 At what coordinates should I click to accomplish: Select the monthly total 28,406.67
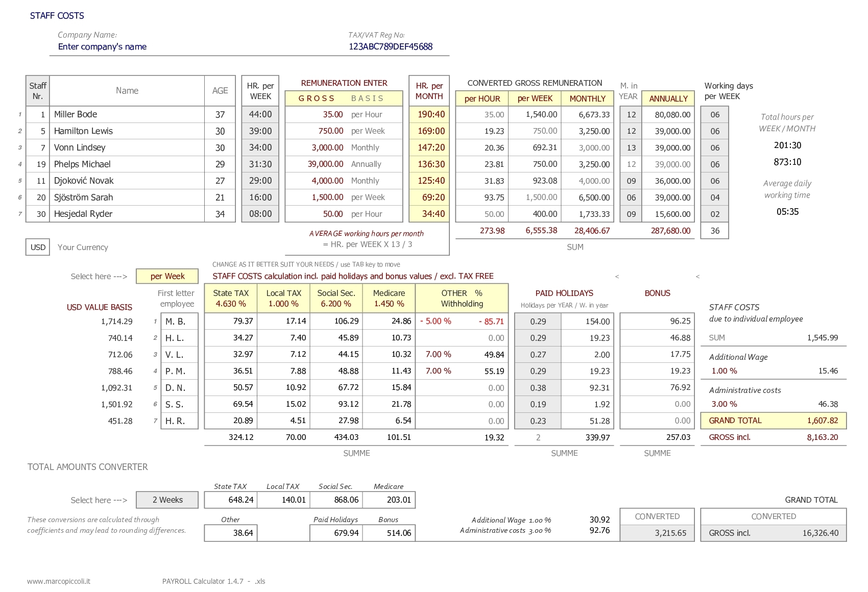[x=592, y=231]
